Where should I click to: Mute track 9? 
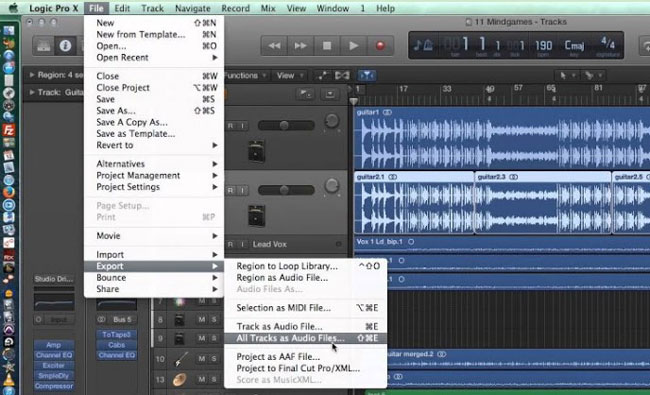point(201,338)
